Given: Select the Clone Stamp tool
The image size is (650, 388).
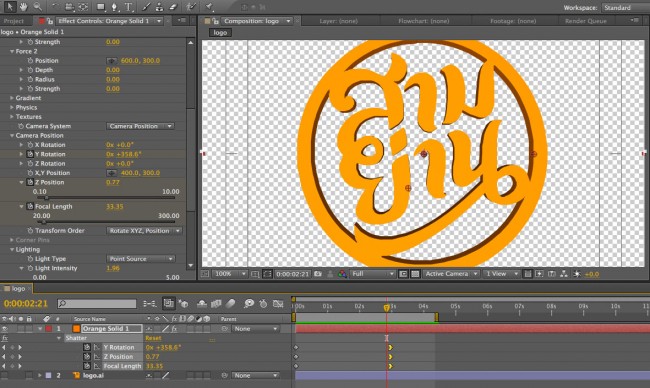Looking at the screenshot, I should (160, 7).
